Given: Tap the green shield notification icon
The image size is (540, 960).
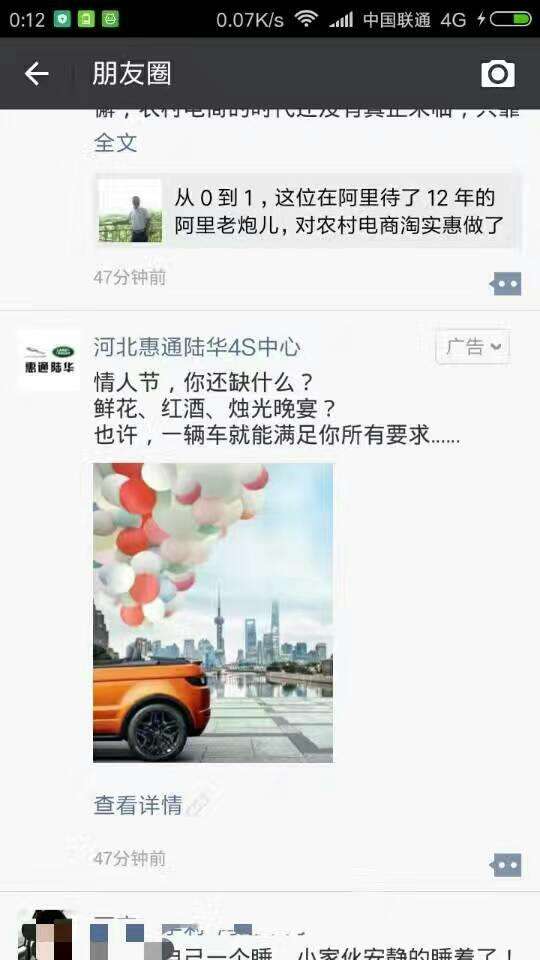Looking at the screenshot, I should tap(62, 20).
